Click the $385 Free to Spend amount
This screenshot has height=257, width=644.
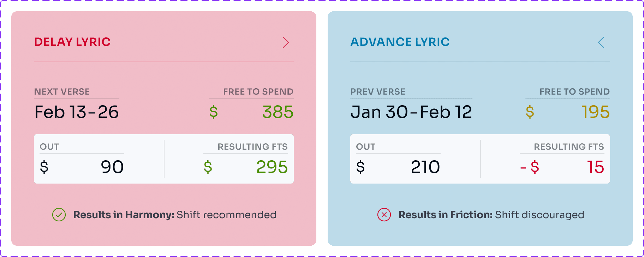tap(278, 112)
